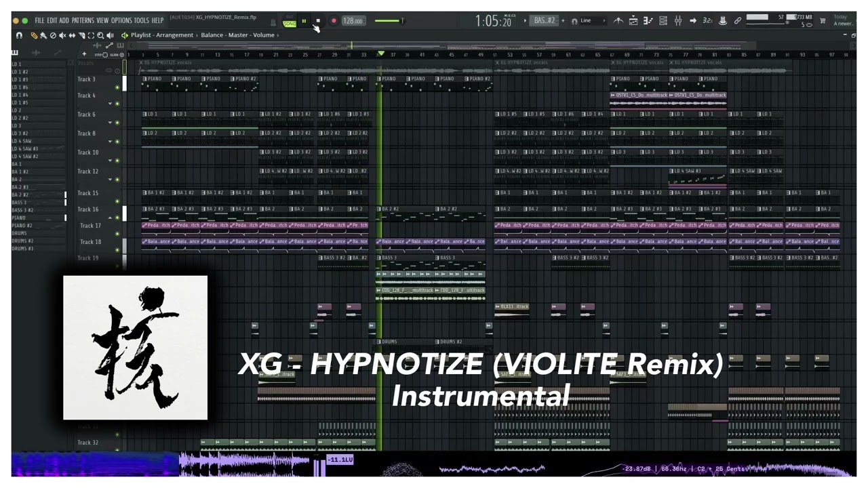Image resolution: width=868 pixels, height=488 pixels.
Task: Click the arrow left of pattern selector
Action: 525,20
